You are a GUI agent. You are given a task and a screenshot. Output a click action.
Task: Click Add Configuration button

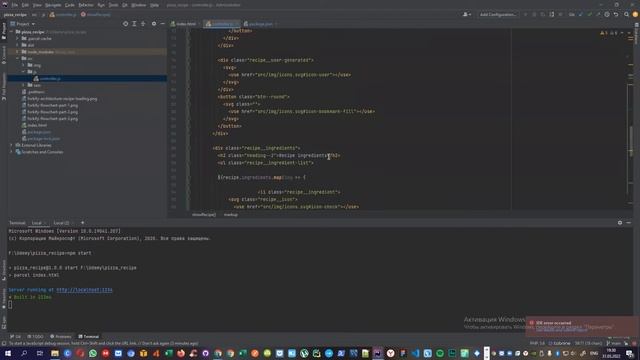coord(498,14)
